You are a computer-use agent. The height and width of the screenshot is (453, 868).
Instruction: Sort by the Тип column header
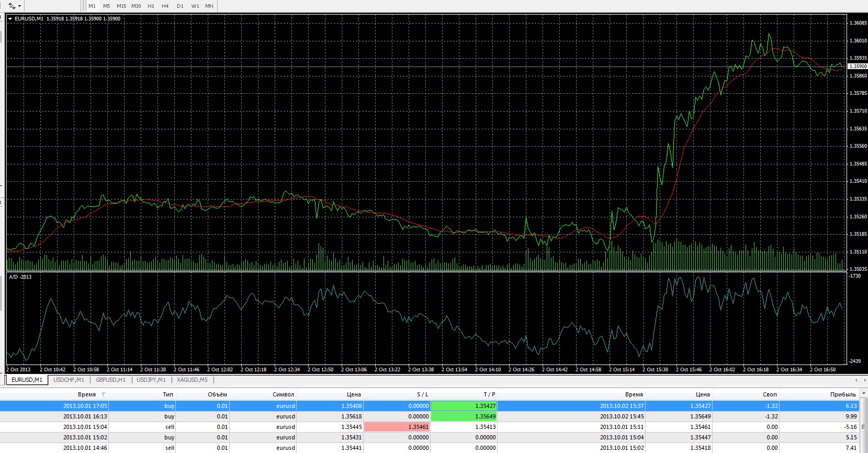point(142,394)
